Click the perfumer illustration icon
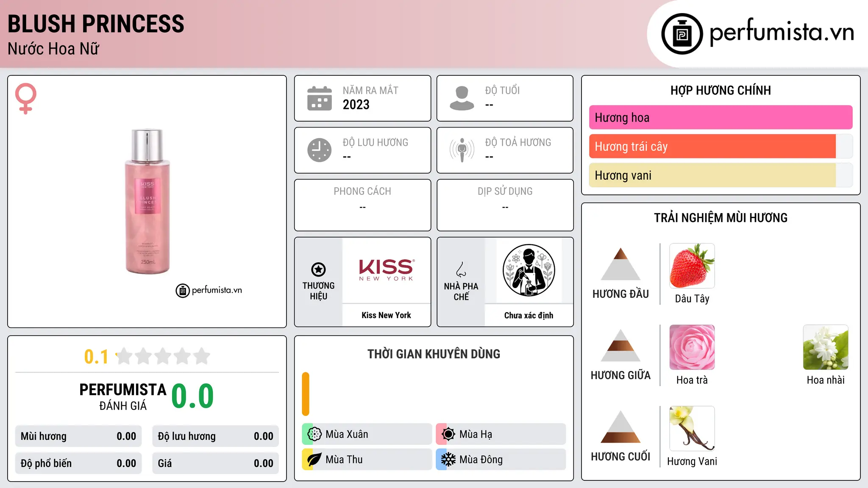The image size is (868, 488). click(529, 270)
